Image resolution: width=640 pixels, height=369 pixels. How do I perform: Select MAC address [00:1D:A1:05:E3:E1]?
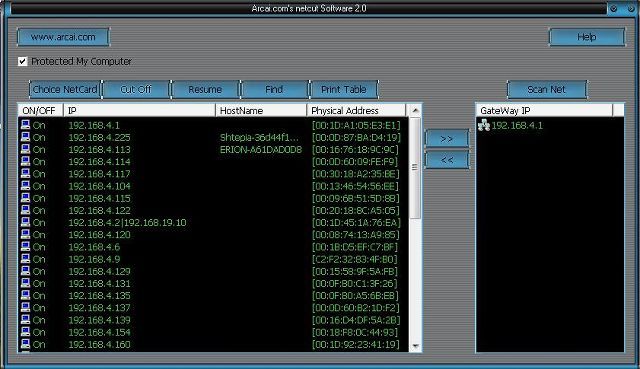[356, 125]
